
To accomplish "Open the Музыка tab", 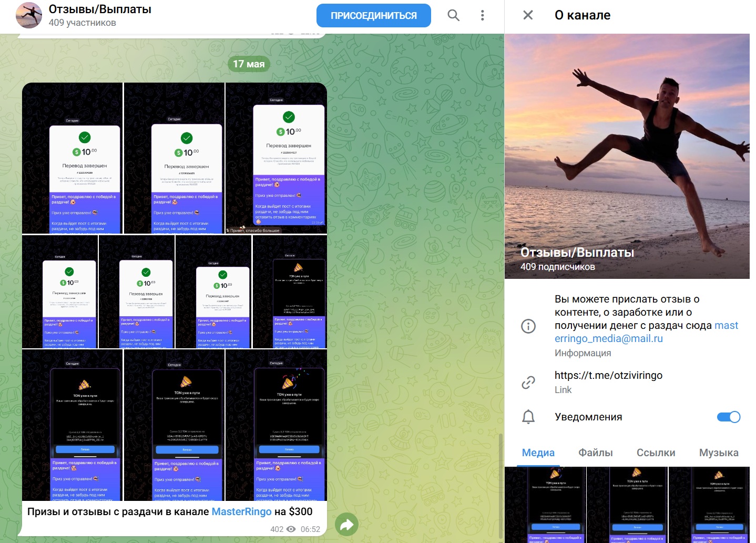I will coord(718,453).
